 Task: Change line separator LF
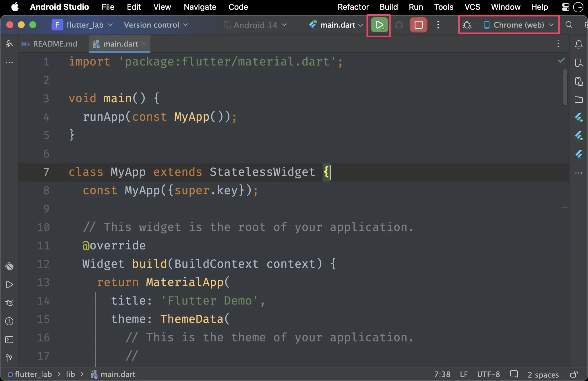click(x=464, y=374)
